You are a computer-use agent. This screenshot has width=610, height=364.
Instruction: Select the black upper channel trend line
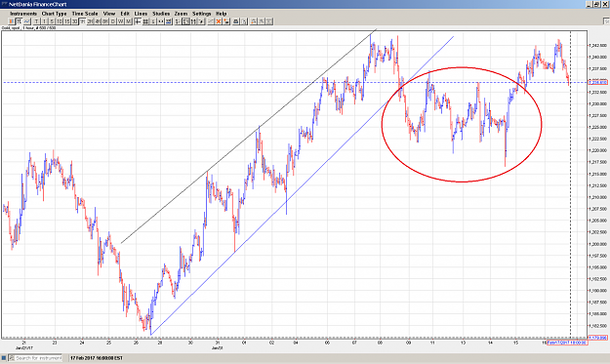[x=249, y=136]
